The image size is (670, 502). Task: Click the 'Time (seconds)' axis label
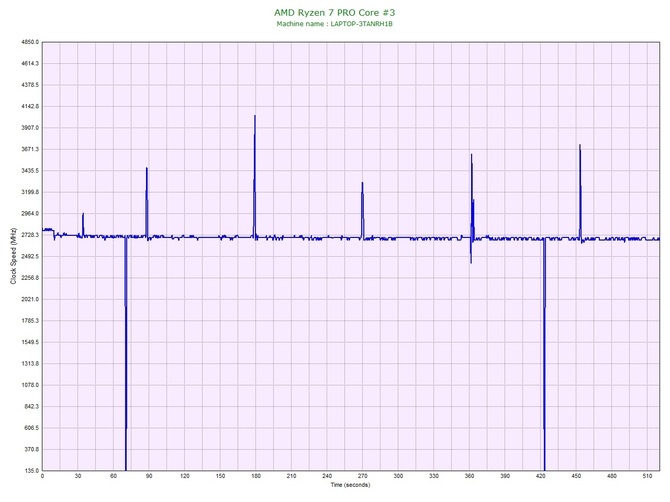coord(350,485)
